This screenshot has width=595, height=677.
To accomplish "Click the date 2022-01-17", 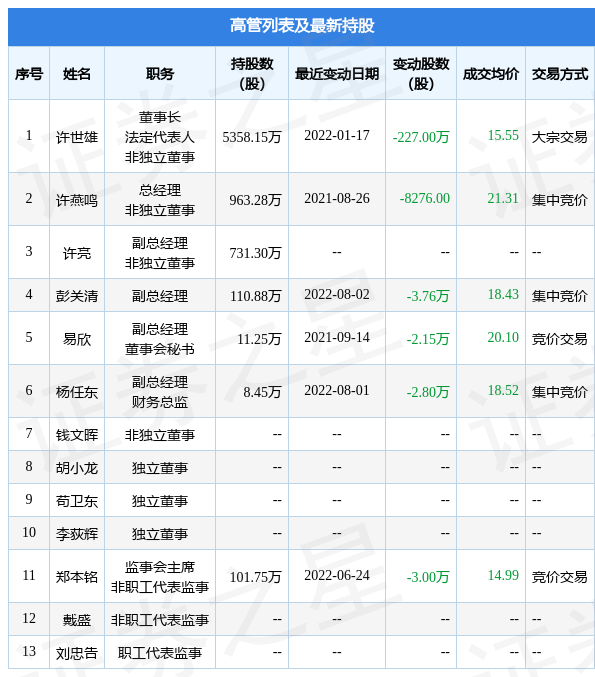I will [x=337, y=136].
